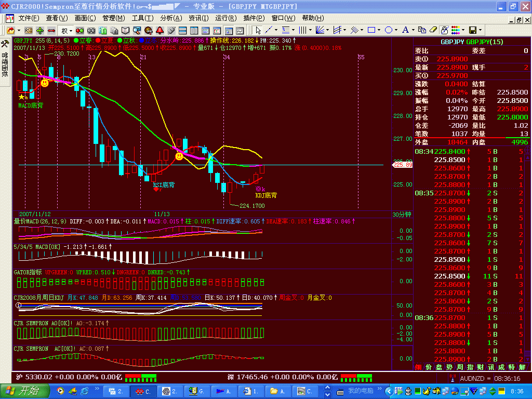Image resolution: width=532 pixels, height=399 pixels.
Task: Switch to the 势 tab in quote panel
Action: (449, 367)
